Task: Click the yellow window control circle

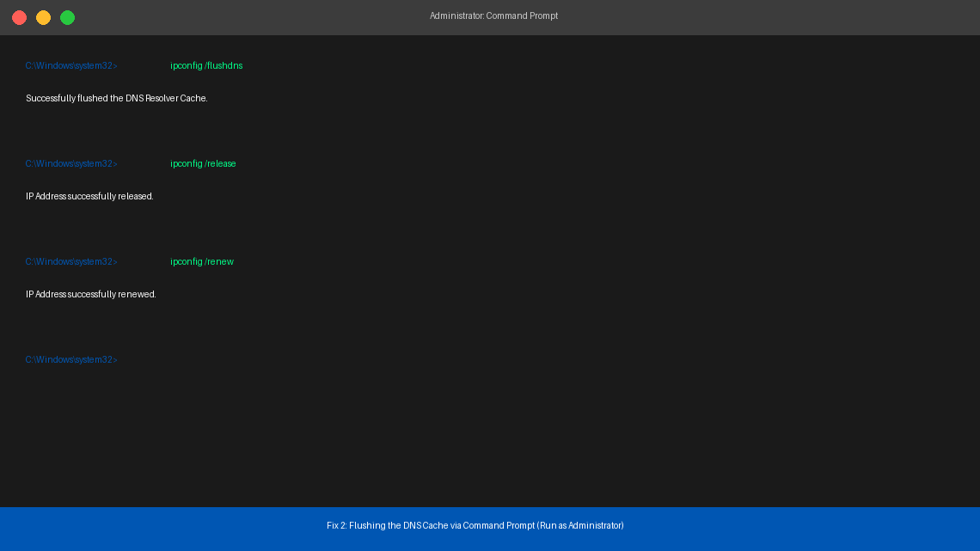Action: (43, 16)
